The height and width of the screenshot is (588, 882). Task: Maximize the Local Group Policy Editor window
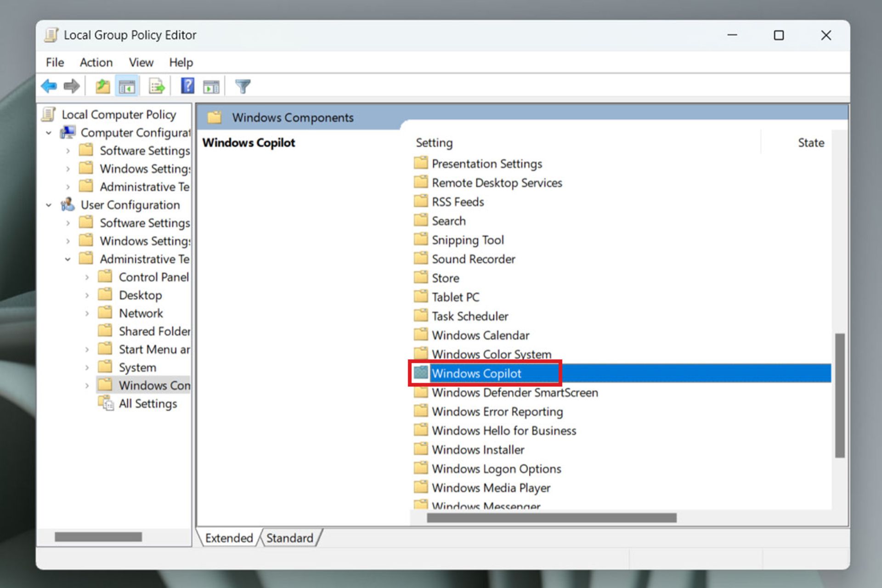coord(779,35)
